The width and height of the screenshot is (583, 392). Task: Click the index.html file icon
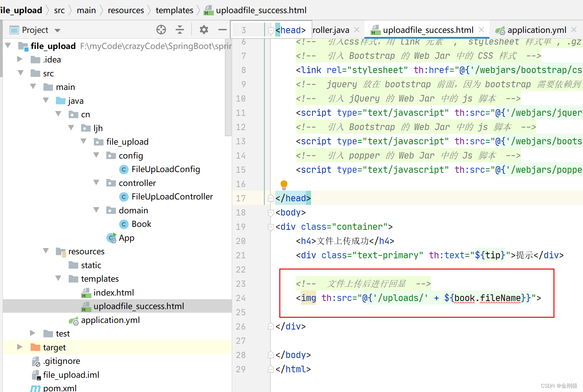[x=86, y=293]
